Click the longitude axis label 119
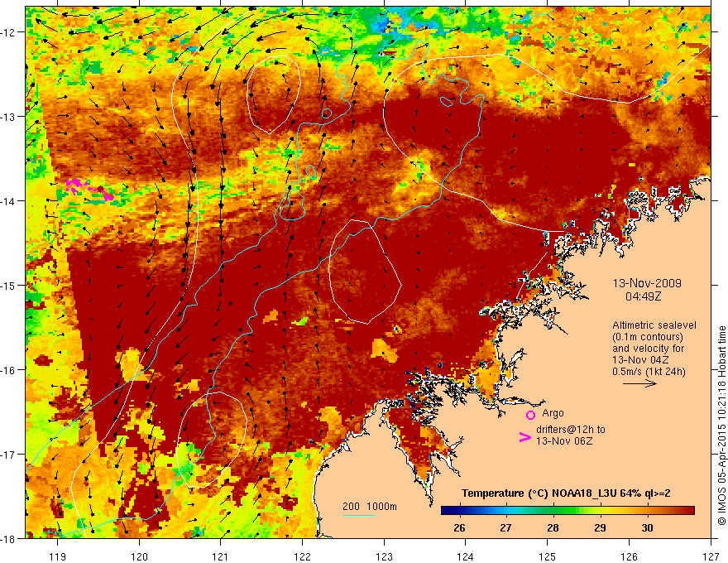 pos(58,556)
